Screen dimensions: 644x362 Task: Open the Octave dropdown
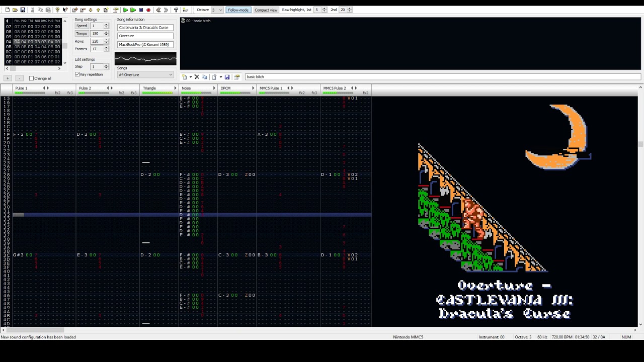pyautogui.click(x=217, y=10)
